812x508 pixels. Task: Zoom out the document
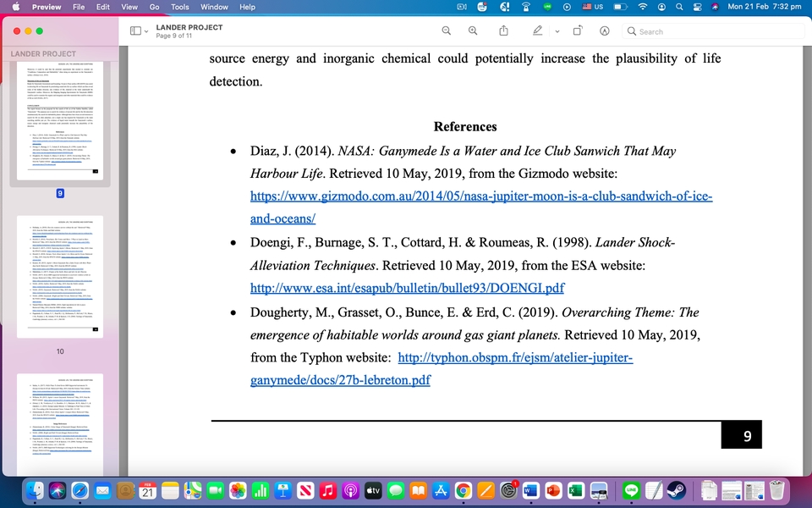tap(447, 31)
